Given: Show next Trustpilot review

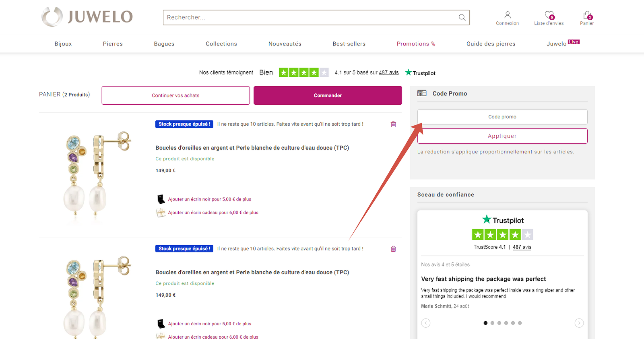Looking at the screenshot, I should [579, 323].
